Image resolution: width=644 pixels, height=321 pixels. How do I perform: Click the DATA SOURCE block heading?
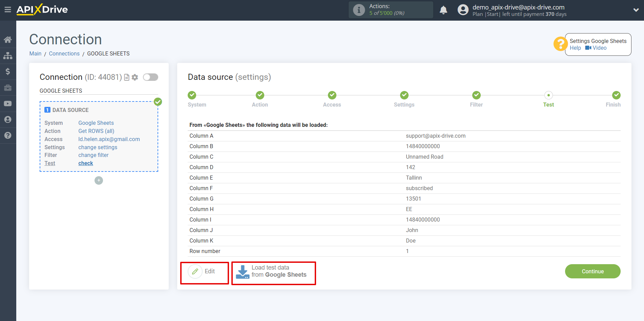[70, 110]
